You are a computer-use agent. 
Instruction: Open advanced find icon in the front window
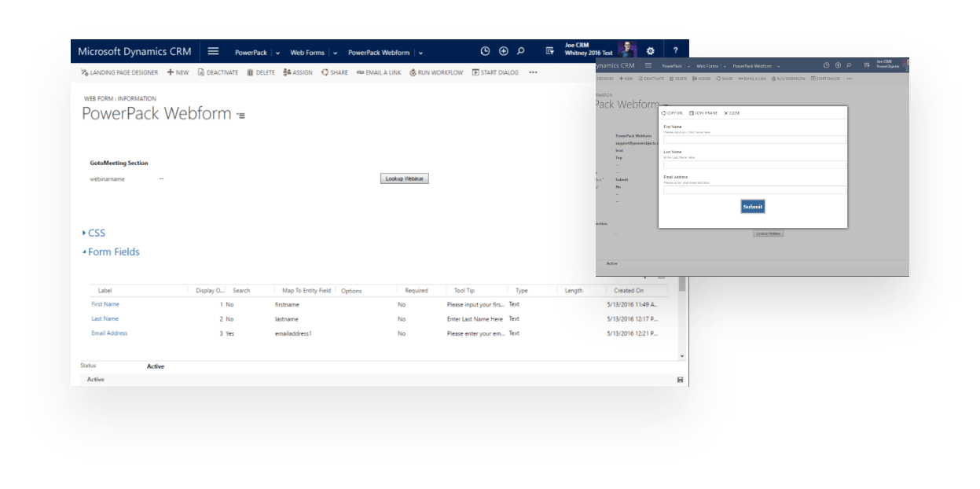click(550, 52)
